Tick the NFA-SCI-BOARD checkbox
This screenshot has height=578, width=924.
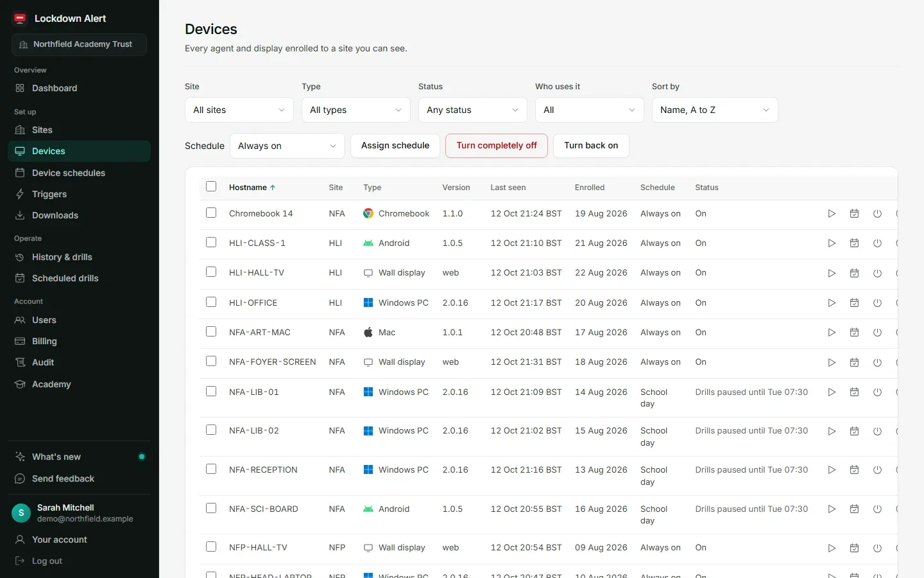(211, 508)
